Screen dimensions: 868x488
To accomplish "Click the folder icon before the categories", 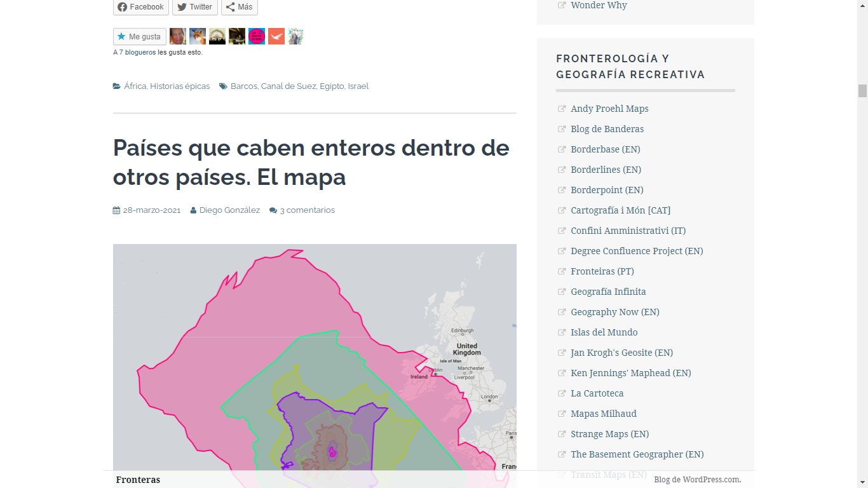I will pyautogui.click(x=117, y=86).
